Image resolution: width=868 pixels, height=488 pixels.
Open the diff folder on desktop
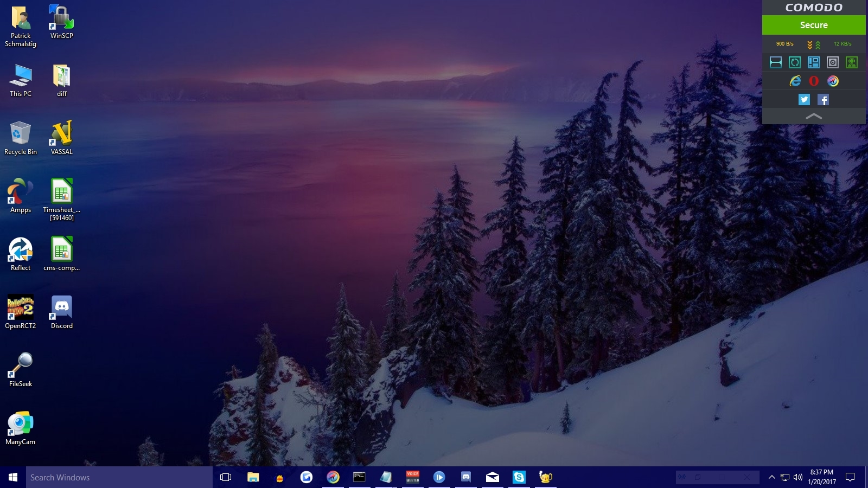(61, 80)
